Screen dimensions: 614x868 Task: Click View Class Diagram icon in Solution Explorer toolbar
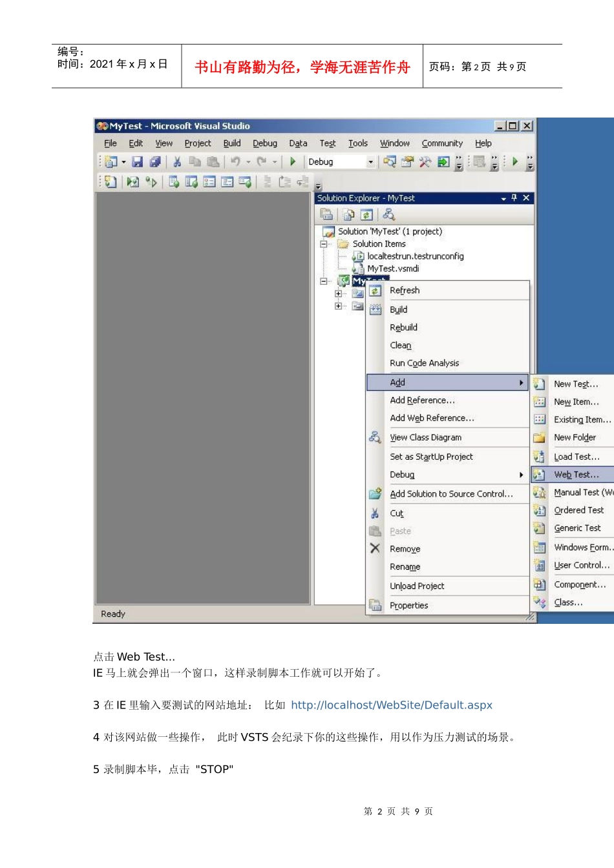[388, 214]
